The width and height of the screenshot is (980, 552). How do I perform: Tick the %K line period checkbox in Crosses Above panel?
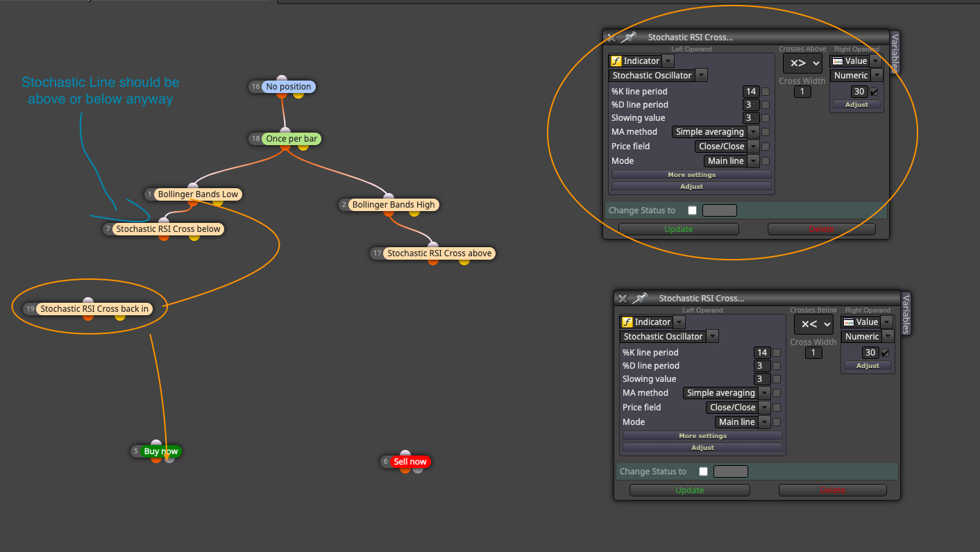[x=766, y=92]
